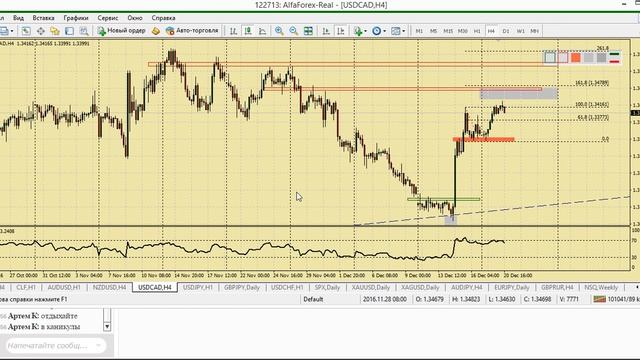Select H1 timeframe
Screen dimensions: 640x360
click(x=477, y=31)
